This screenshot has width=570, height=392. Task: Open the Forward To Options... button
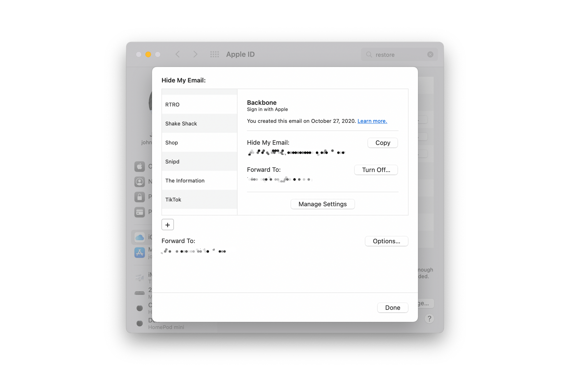(386, 241)
